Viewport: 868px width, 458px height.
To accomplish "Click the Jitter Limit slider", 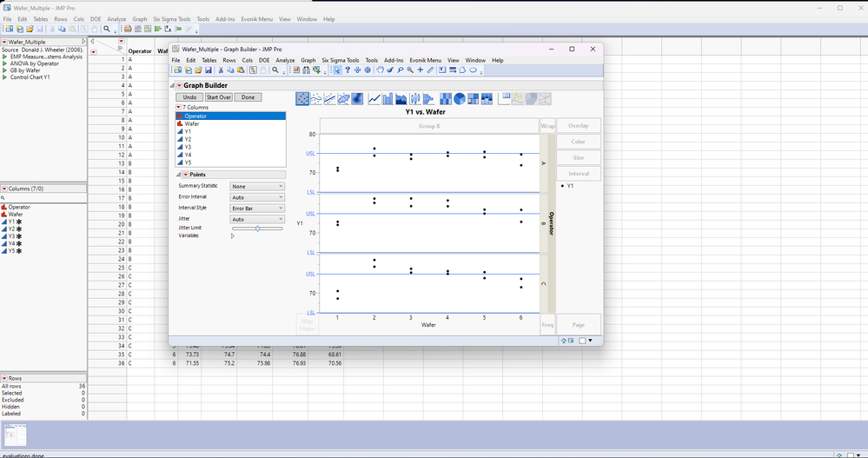I will pos(257,228).
